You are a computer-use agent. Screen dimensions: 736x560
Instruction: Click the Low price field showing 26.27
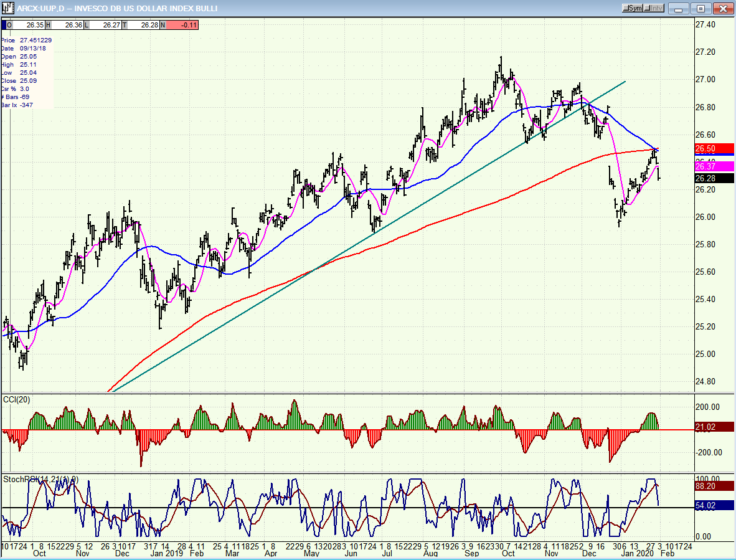(x=102, y=26)
